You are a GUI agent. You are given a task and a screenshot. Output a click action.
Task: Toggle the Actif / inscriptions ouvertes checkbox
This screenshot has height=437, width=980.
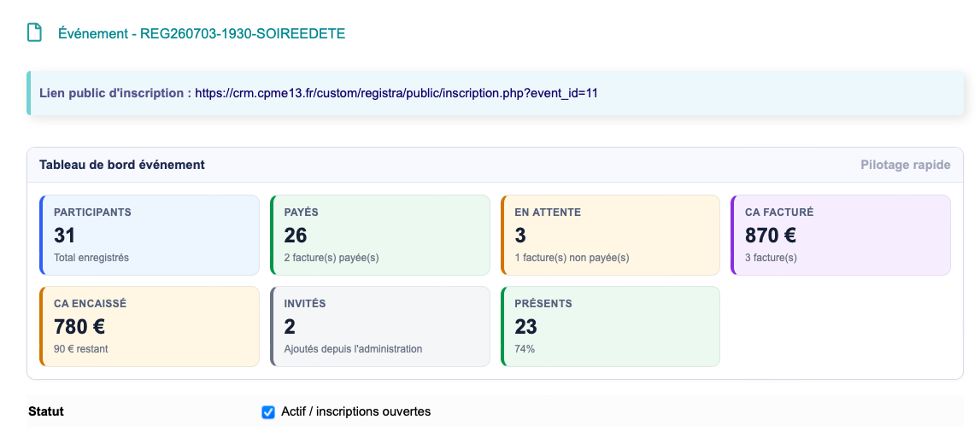click(x=268, y=412)
